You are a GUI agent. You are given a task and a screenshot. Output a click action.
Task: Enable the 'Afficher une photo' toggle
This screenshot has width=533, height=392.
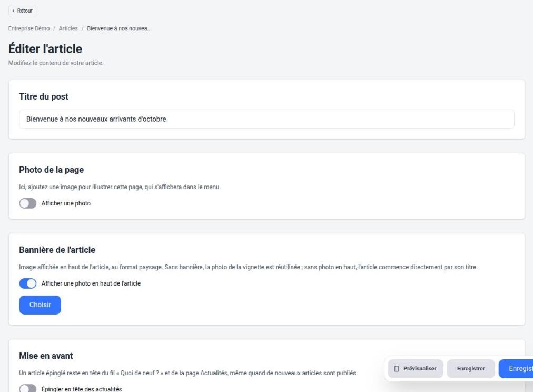tap(28, 203)
